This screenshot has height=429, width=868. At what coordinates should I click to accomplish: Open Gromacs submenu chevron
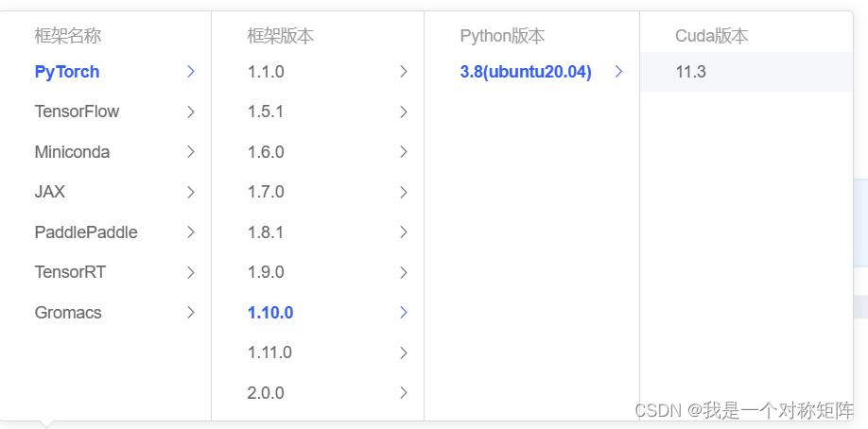click(x=191, y=312)
